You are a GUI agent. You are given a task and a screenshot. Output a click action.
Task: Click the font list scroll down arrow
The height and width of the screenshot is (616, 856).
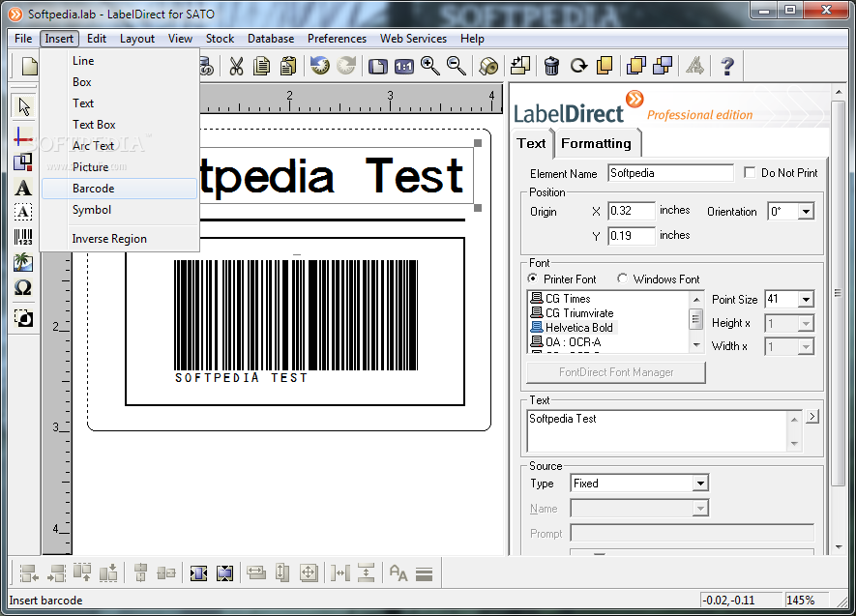[696, 345]
